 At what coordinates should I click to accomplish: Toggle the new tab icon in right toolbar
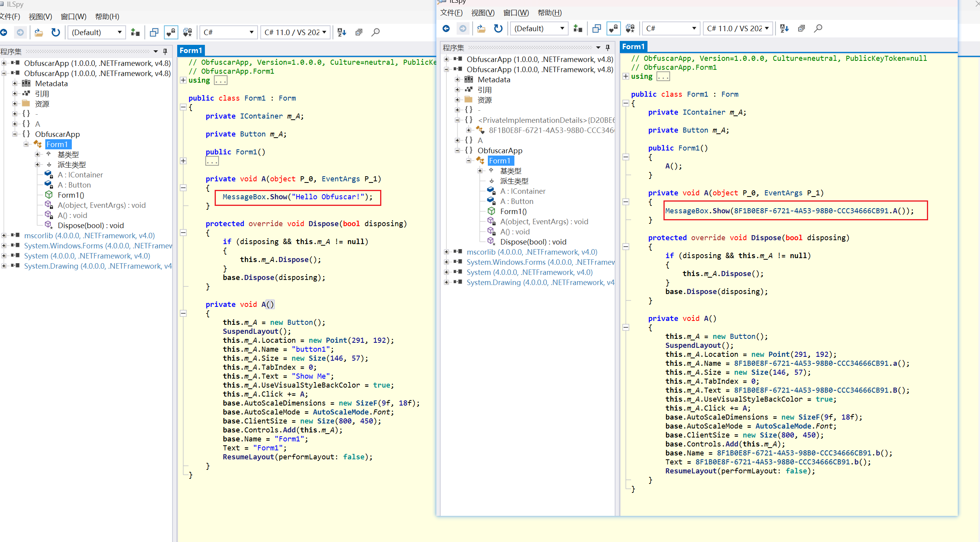(596, 28)
